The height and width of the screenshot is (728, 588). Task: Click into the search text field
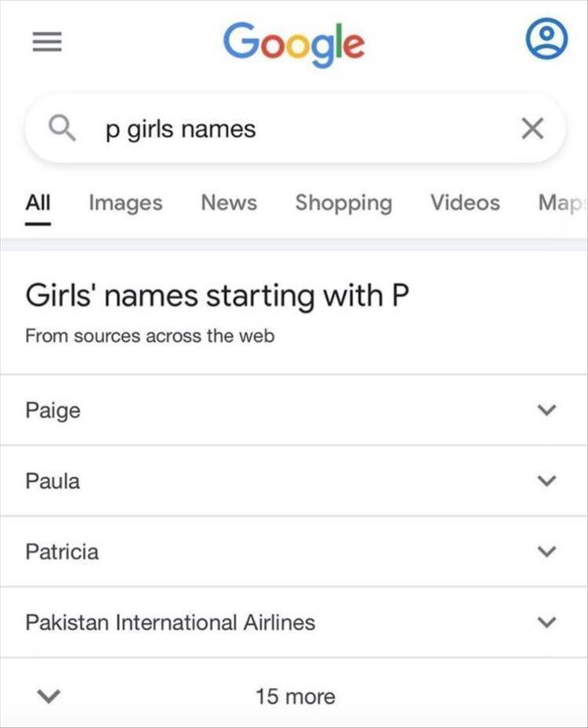pyautogui.click(x=298, y=129)
